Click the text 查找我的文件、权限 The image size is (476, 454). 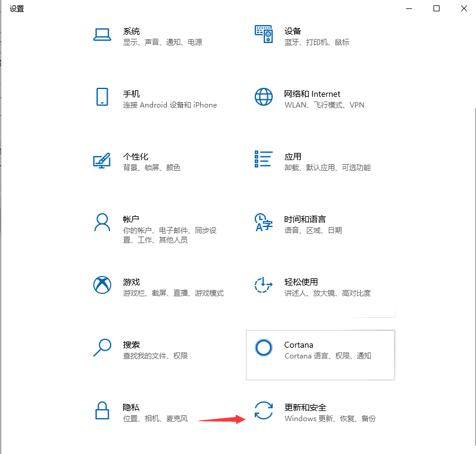(x=155, y=356)
